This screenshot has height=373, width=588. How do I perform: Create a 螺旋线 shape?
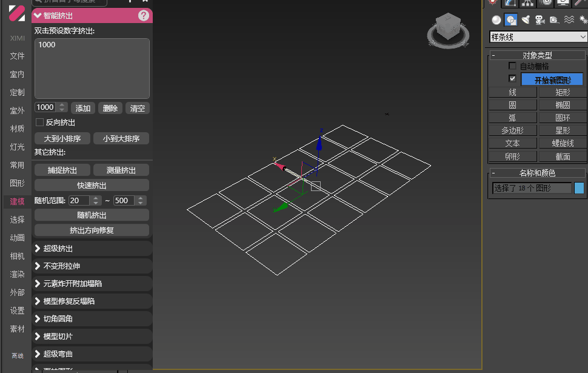tap(563, 143)
